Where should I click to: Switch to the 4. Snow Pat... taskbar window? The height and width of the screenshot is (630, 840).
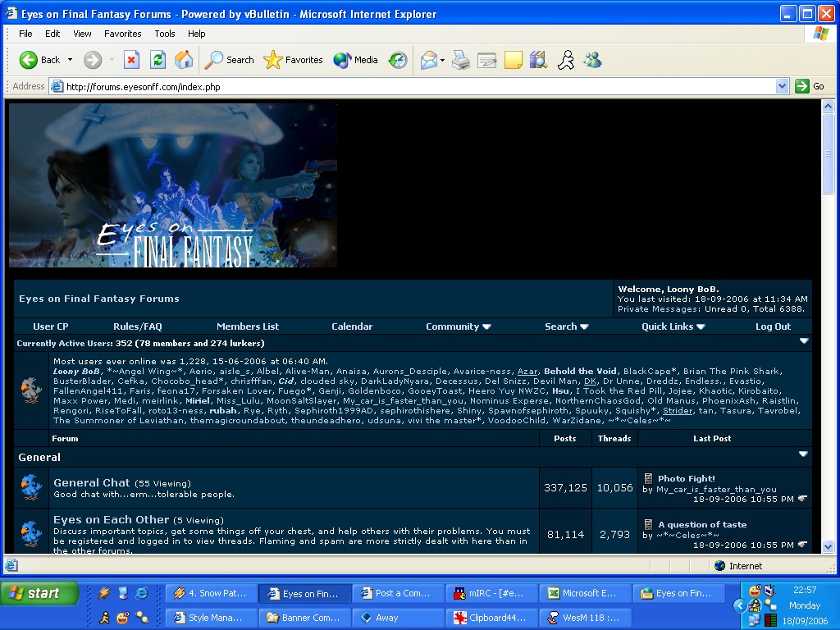pos(211,593)
